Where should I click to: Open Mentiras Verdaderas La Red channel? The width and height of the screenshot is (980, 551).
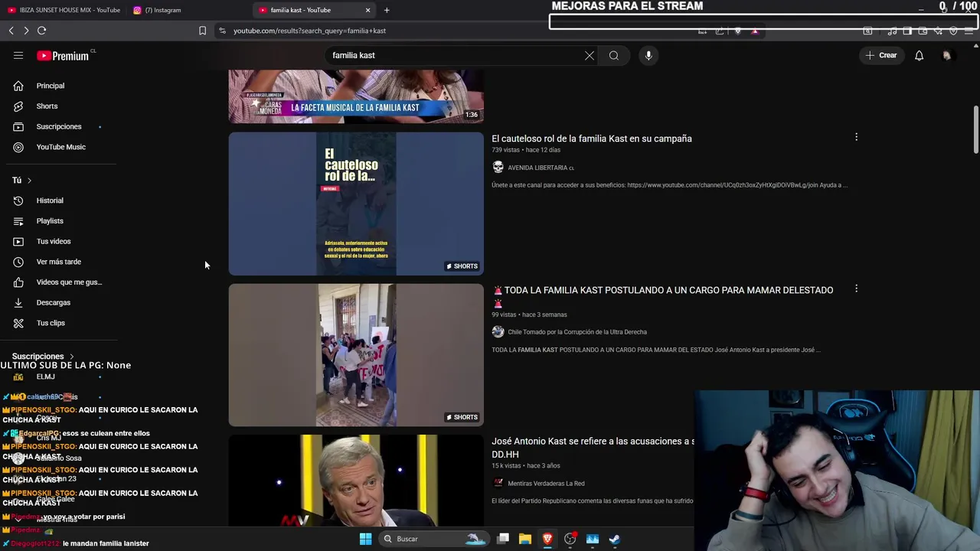[545, 484]
